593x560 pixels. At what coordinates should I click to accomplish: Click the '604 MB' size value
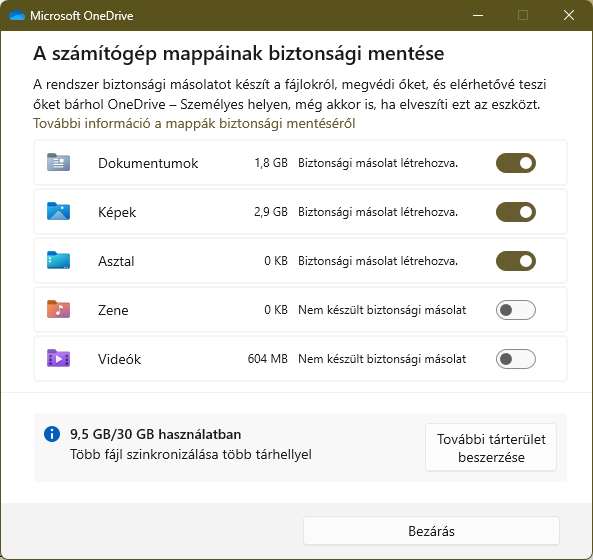(x=267, y=359)
